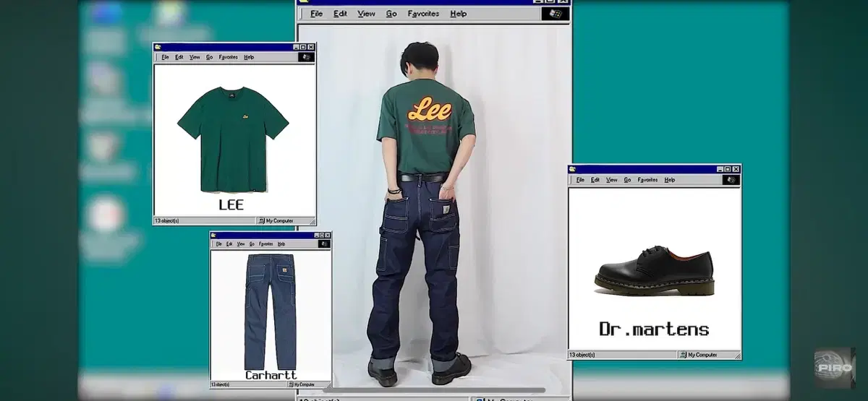
Task: Open File menu in the LEE window
Action: click(166, 57)
